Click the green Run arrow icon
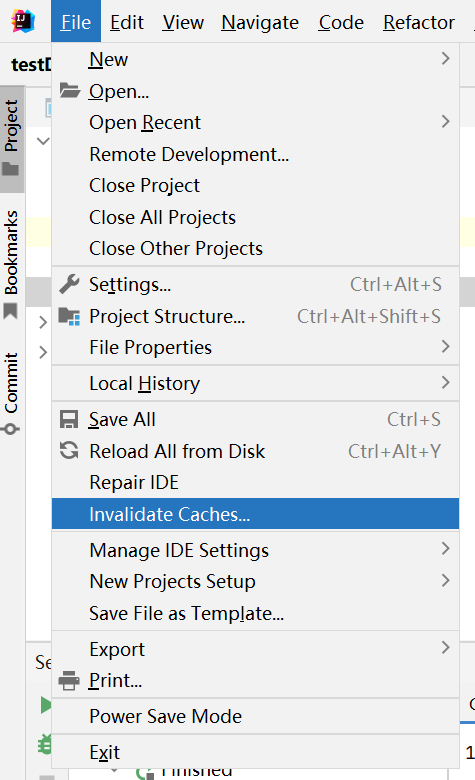475x780 pixels. pyautogui.click(x=45, y=705)
